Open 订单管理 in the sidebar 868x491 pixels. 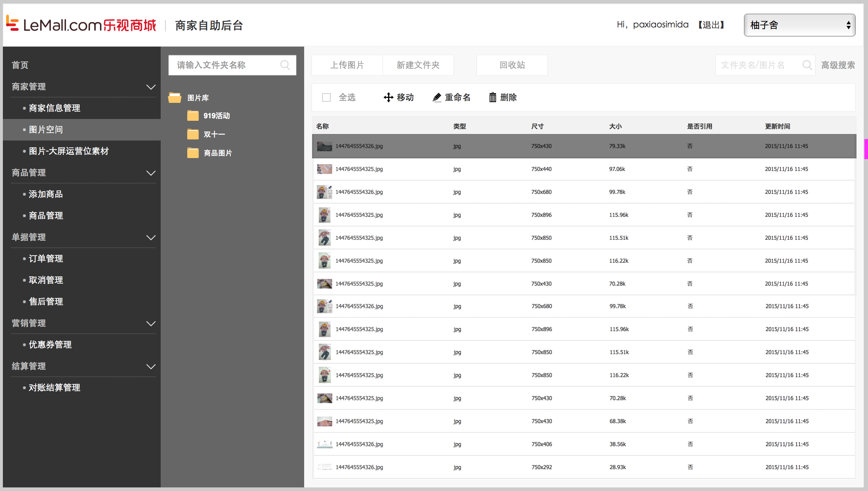tap(46, 259)
